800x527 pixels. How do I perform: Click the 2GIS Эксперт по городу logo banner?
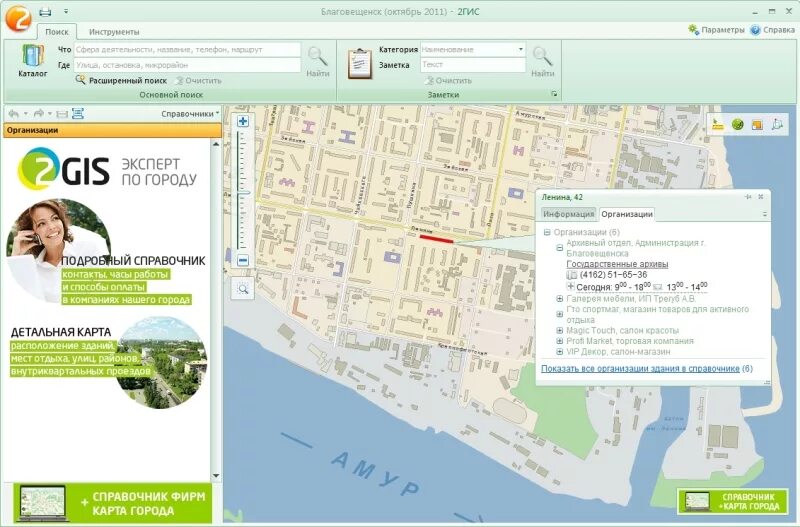[107, 169]
